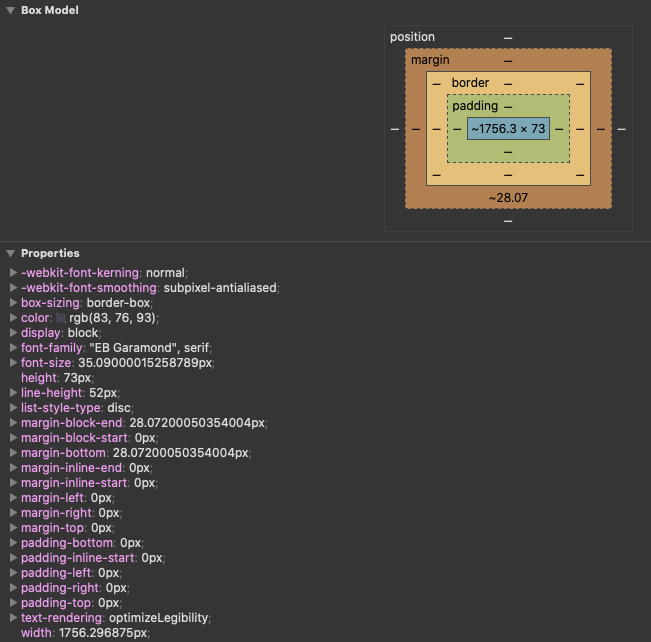
Task: Click the padding-top dash in box model
Action: pyautogui.click(x=508, y=107)
